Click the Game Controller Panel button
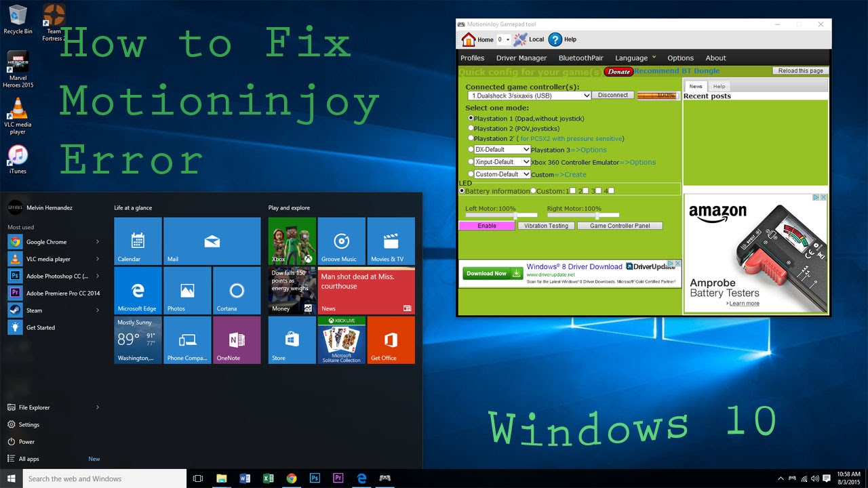 (x=620, y=226)
